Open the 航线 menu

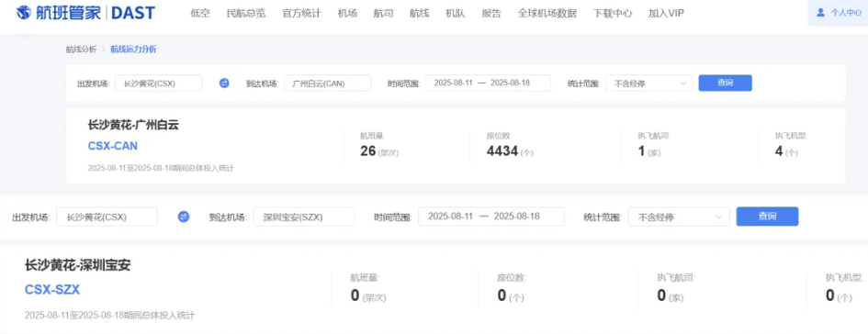coord(420,13)
